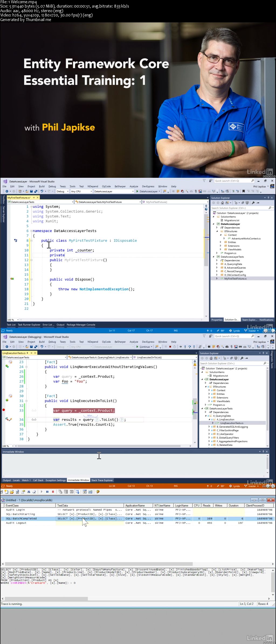Open MyFirstTestFixture() member navigation dropdown
The image size is (276, 644).
click(x=175, y=202)
